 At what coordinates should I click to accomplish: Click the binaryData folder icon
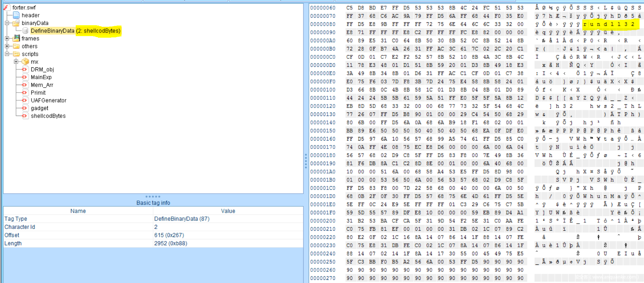click(x=16, y=23)
